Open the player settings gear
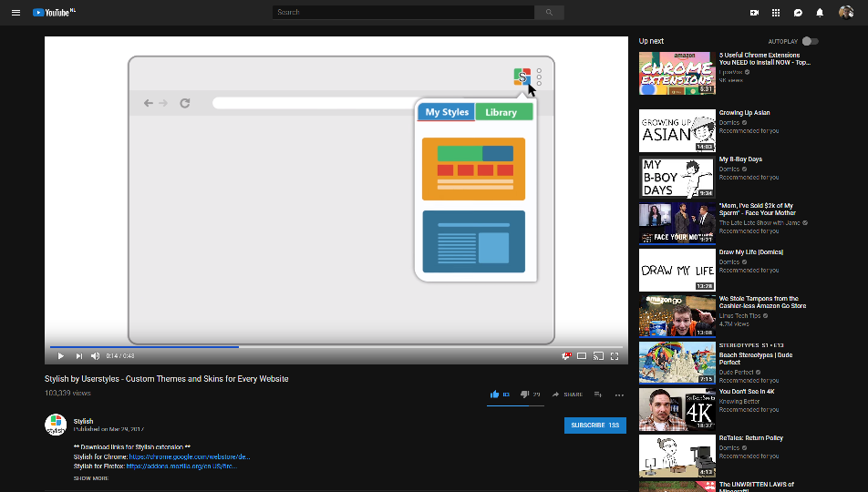The width and height of the screenshot is (868, 492). pos(565,356)
